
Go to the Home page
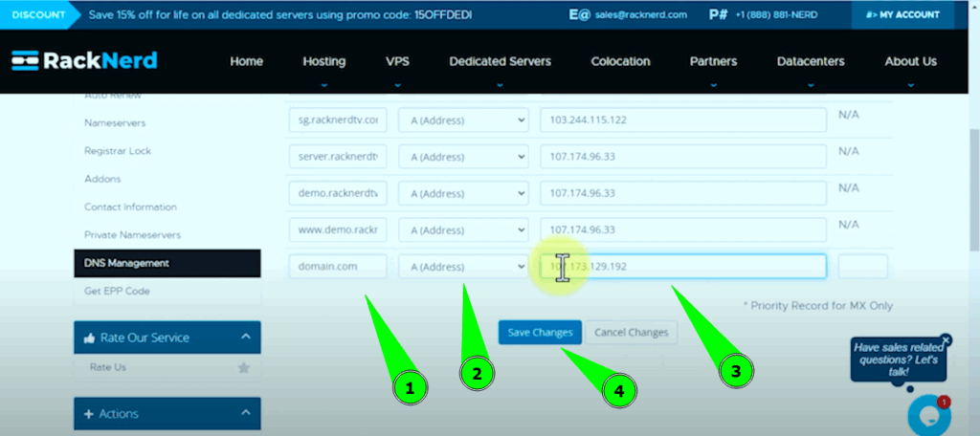(x=246, y=61)
